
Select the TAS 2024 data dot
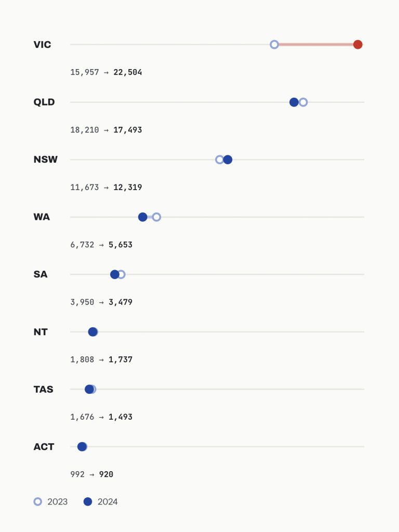tap(89, 389)
